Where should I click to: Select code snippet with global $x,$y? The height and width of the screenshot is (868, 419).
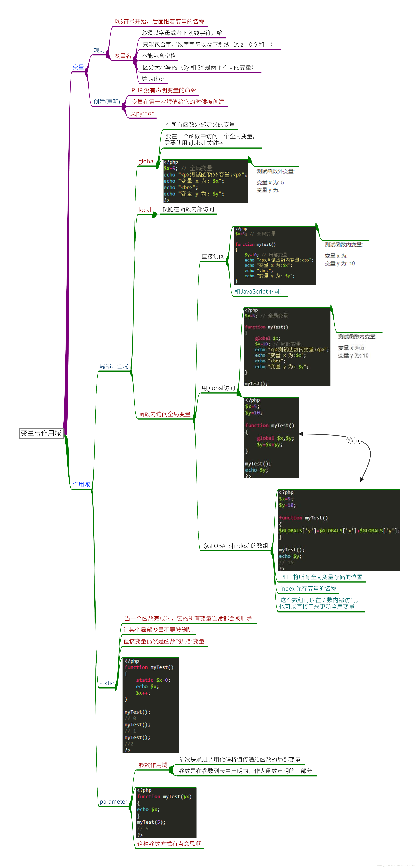click(x=272, y=438)
